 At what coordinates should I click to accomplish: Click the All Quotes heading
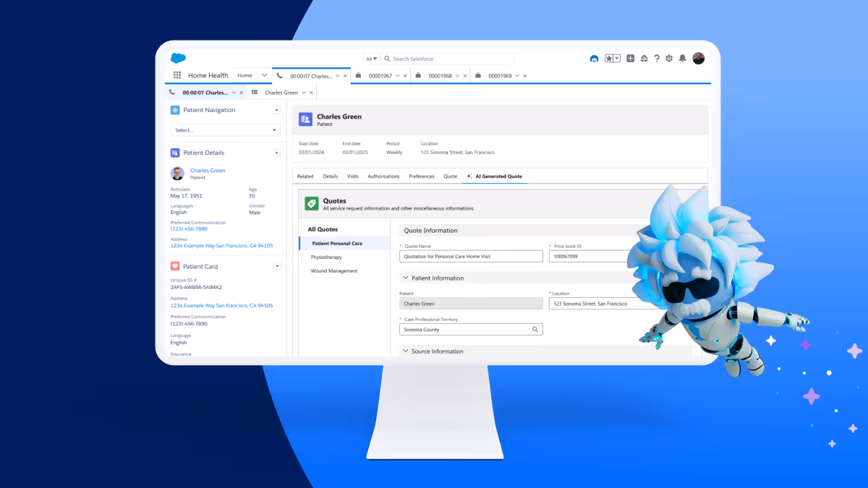click(x=323, y=229)
